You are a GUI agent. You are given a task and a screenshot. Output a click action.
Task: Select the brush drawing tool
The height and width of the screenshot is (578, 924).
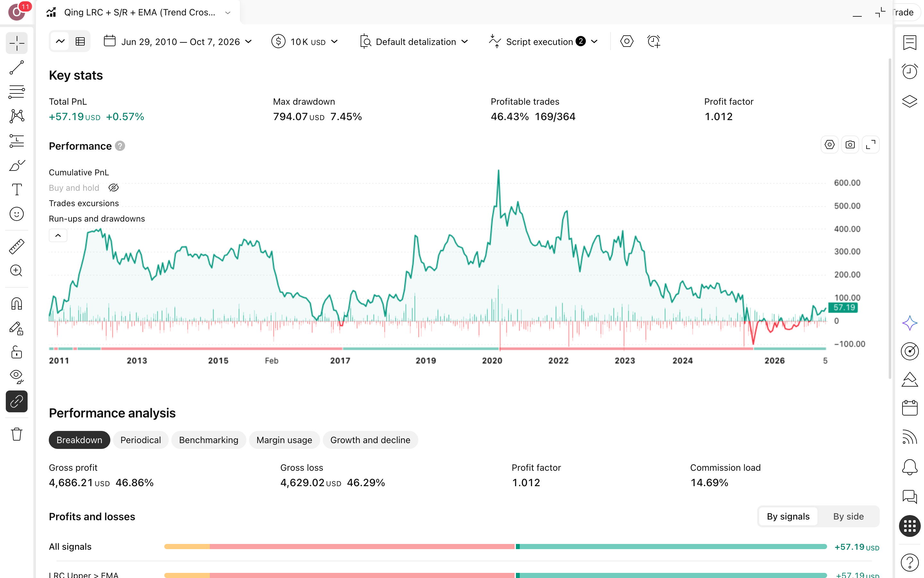tap(17, 165)
